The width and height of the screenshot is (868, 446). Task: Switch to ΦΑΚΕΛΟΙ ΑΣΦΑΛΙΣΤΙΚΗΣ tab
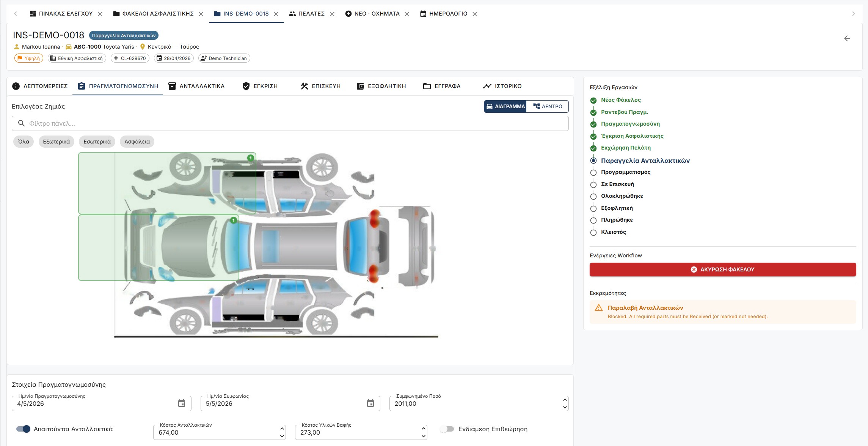[154, 14]
